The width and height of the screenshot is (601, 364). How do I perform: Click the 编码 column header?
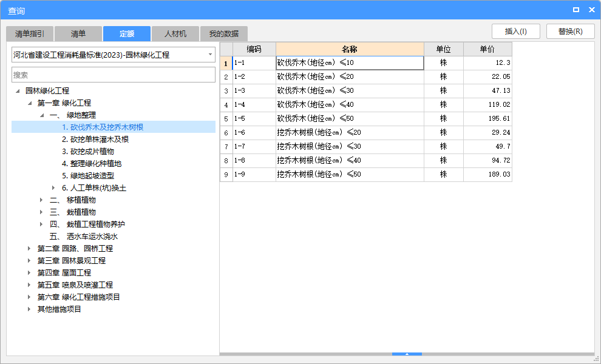tap(254, 49)
